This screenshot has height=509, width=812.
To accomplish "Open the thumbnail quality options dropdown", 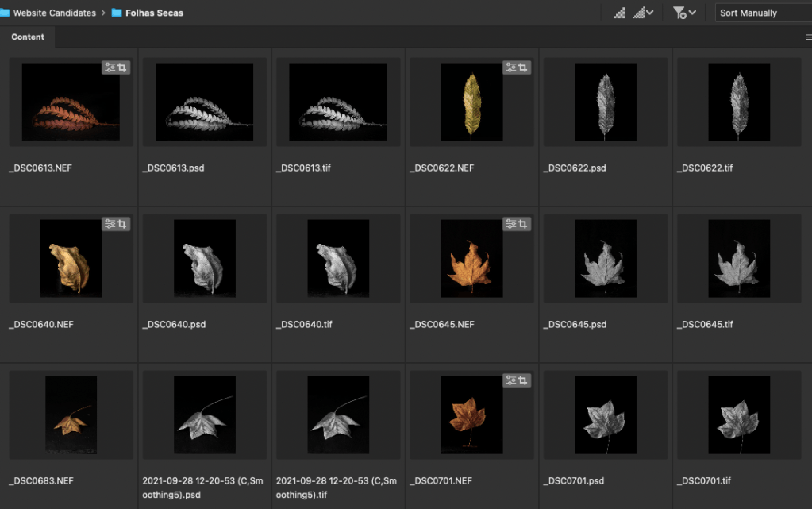I will (x=644, y=13).
